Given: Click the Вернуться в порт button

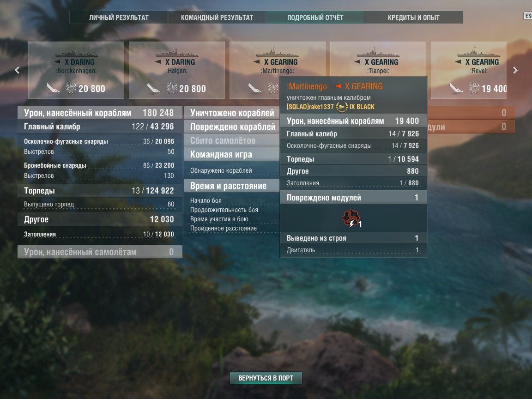Looking at the screenshot, I should pyautogui.click(x=266, y=378).
